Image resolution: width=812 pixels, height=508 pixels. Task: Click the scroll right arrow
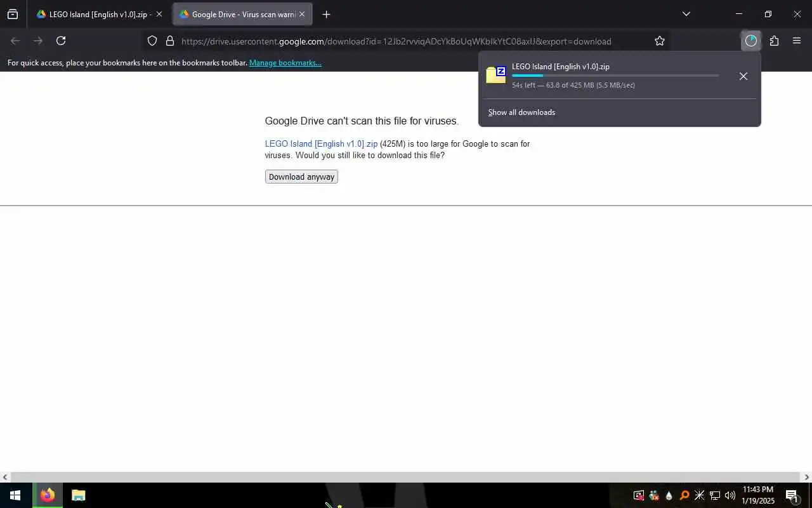807,477
